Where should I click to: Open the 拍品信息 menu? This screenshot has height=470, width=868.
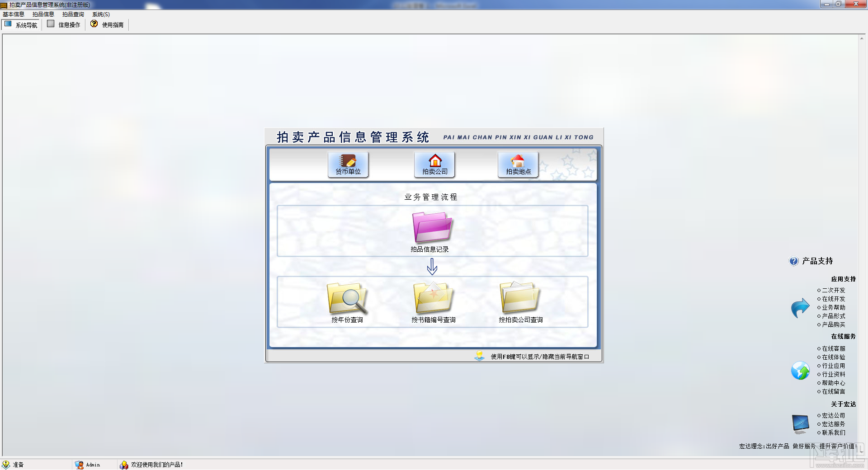click(43, 14)
